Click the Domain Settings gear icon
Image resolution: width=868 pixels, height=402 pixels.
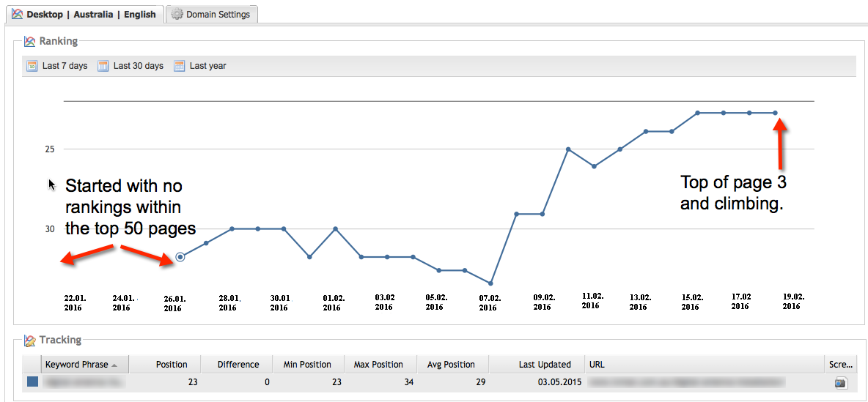coord(177,14)
